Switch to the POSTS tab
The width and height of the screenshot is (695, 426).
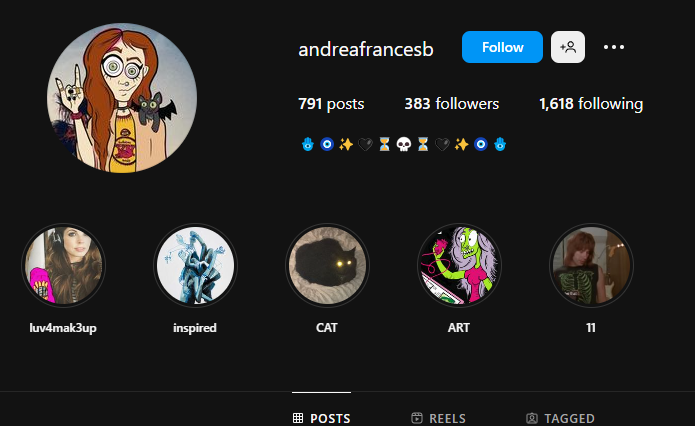pos(321,418)
